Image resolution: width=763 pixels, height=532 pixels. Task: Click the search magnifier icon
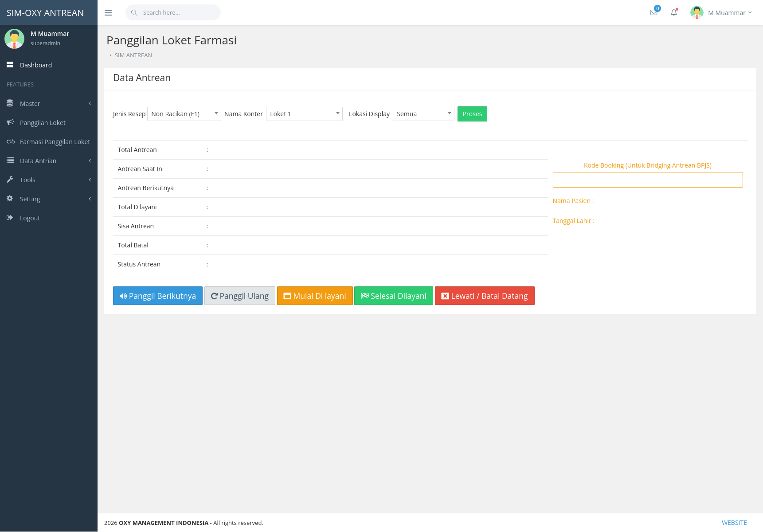pos(134,13)
